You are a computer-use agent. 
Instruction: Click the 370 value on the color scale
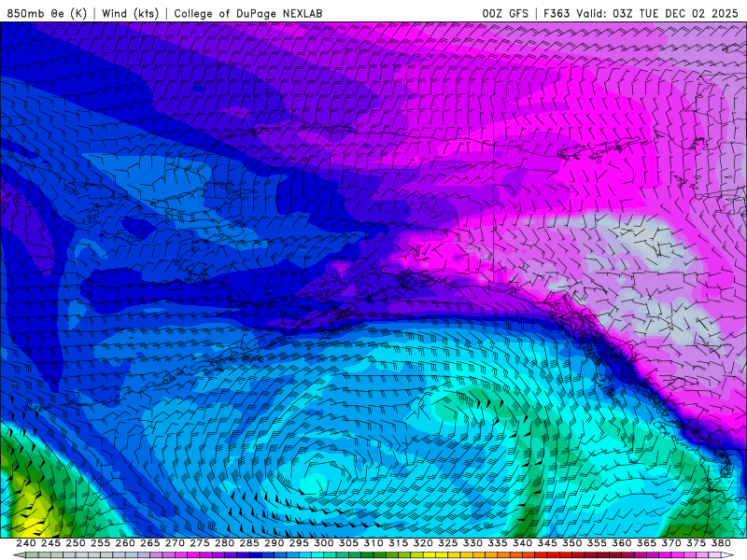click(671, 543)
